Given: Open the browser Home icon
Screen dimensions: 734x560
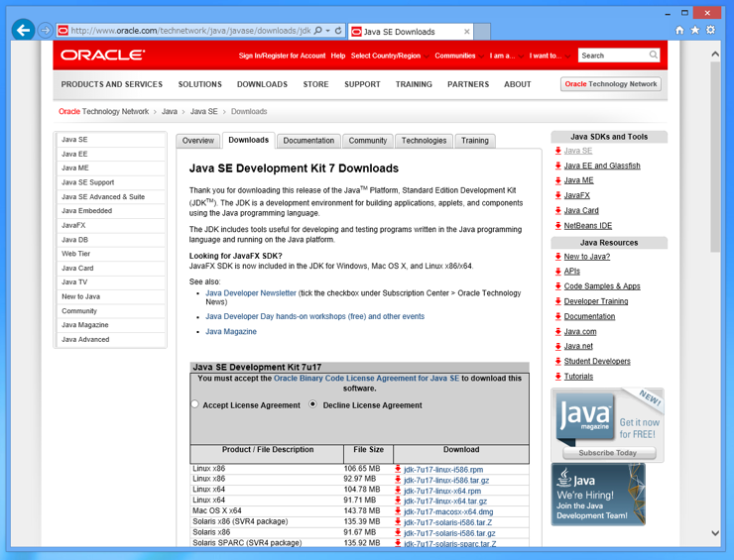Looking at the screenshot, I should 679,31.
